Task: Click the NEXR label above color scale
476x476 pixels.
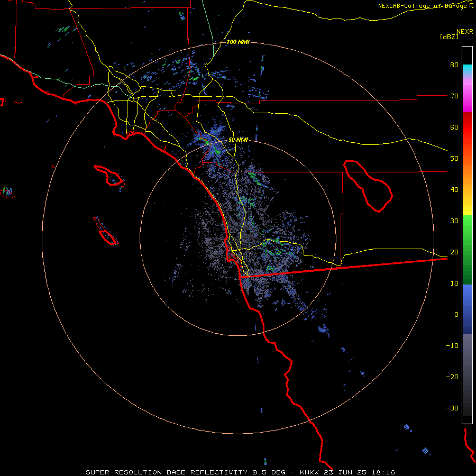Action: tap(464, 32)
